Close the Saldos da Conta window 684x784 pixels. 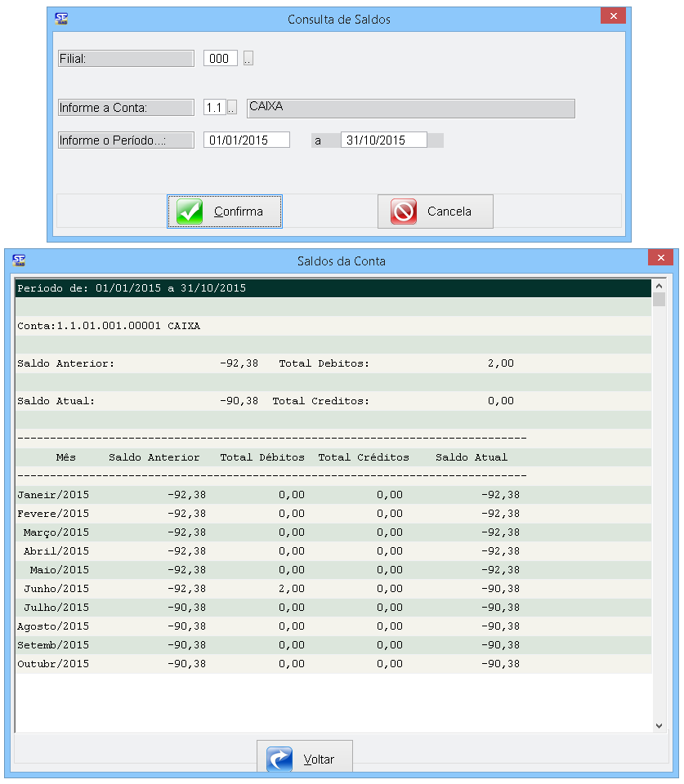point(660,258)
